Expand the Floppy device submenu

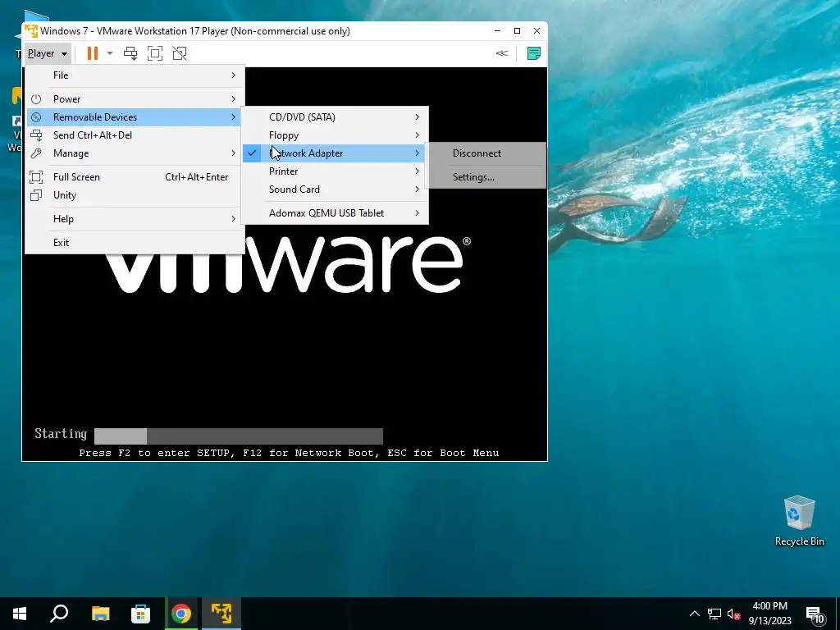pyautogui.click(x=335, y=135)
